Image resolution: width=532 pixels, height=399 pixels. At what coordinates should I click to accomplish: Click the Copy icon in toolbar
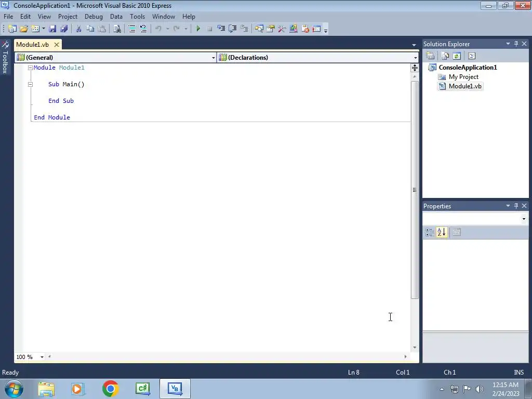click(x=90, y=29)
